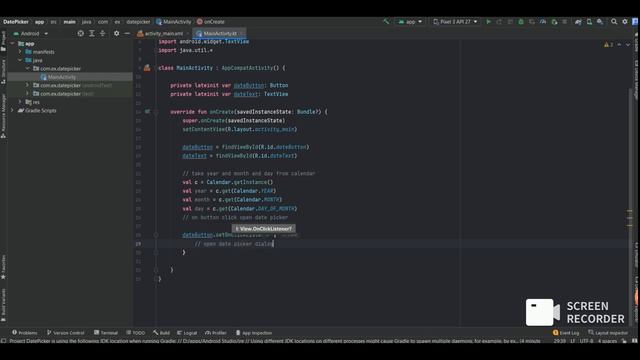Click the Profile app gauge icon
The height and width of the screenshot is (360, 640).
click(x=543, y=22)
